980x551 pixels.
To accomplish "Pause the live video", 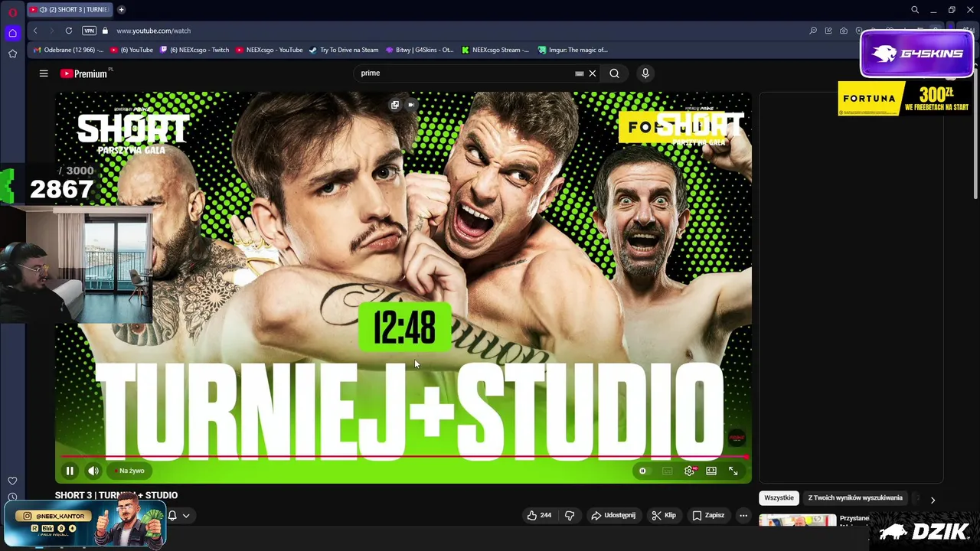I will [70, 471].
